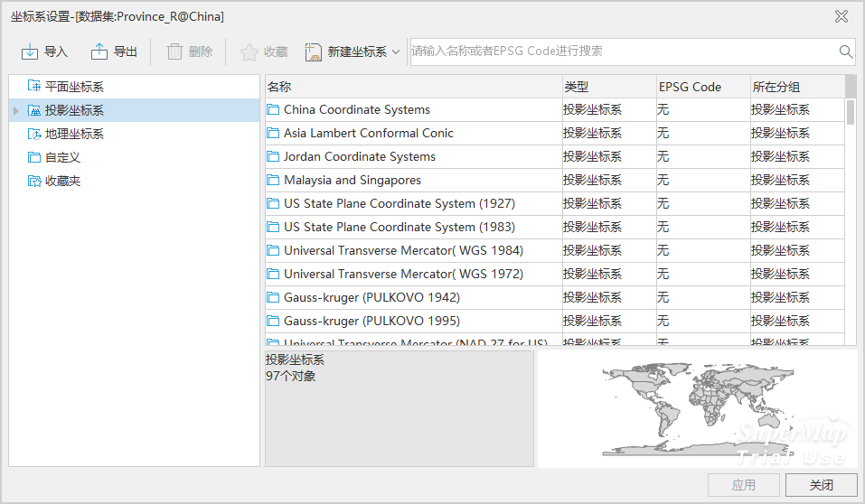Sort by the EPSG Code column header

point(701,87)
